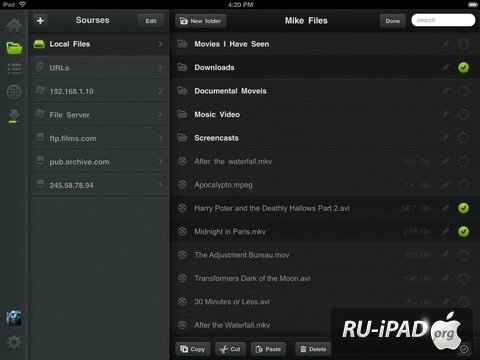480x360 pixels.
Task: Rename The Adjustment Bureau.mov via pencil
Action: 446,255
